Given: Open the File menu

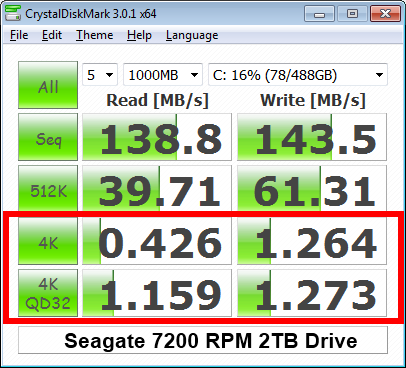Looking at the screenshot, I should click(x=19, y=35).
